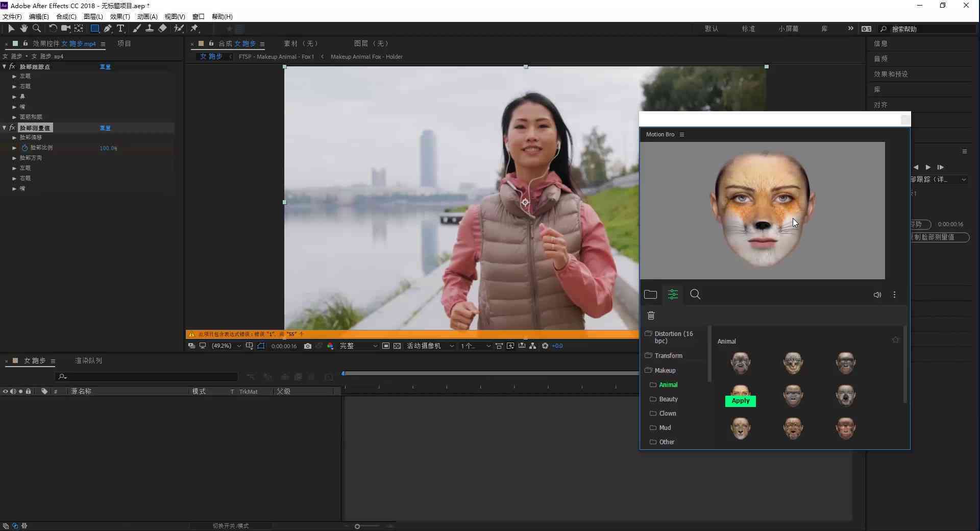Click the composition flowchart icon

pyautogui.click(x=533, y=346)
